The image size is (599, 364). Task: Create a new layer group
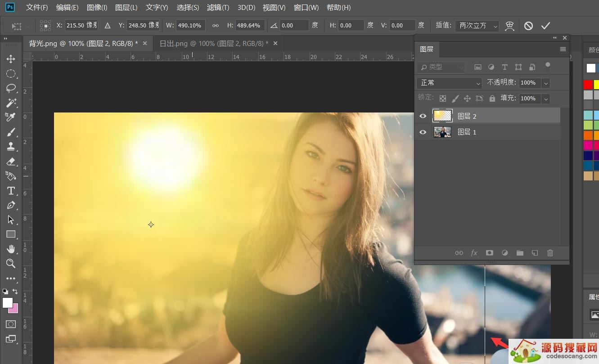(520, 253)
